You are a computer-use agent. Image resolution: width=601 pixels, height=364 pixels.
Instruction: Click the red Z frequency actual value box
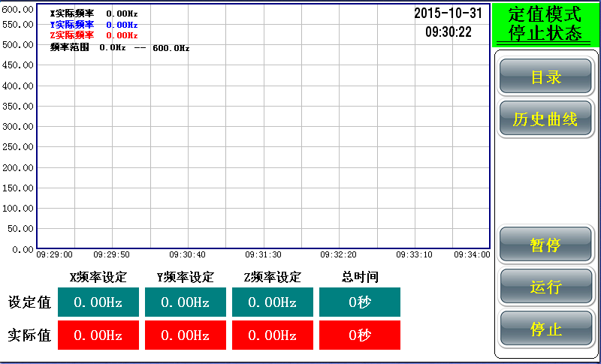(273, 335)
